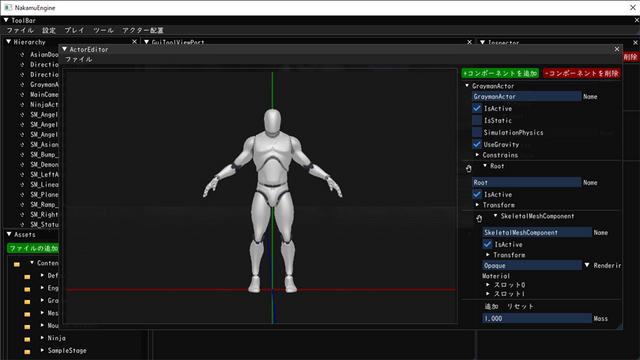The image size is (640, 360).
Task: Click the 追加 material button
Action: click(491, 307)
